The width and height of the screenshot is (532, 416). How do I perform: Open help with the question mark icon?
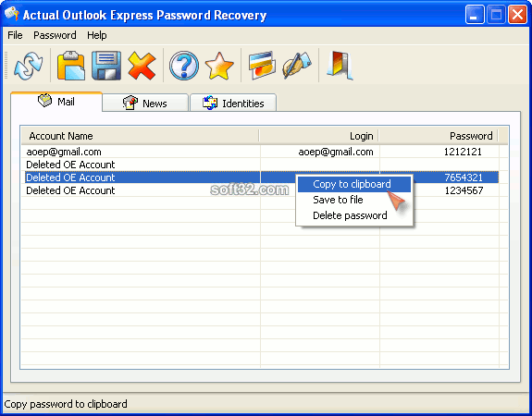point(184,66)
